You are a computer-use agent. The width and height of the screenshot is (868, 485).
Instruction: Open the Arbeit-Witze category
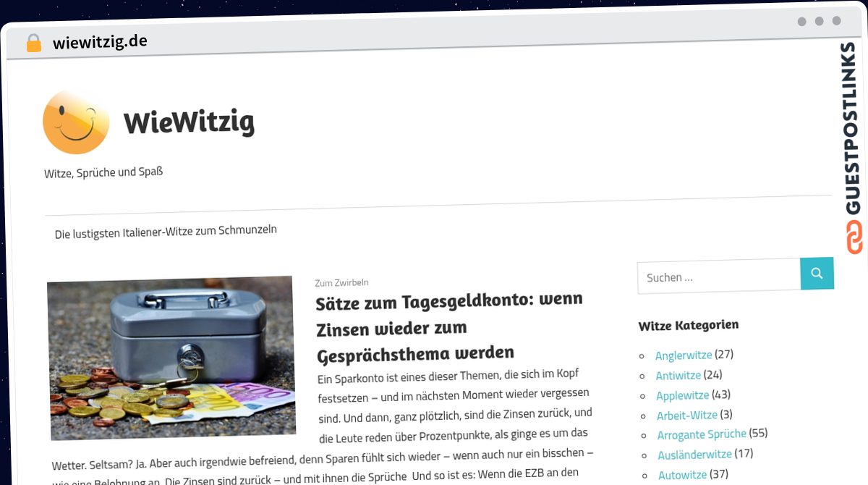(x=687, y=416)
